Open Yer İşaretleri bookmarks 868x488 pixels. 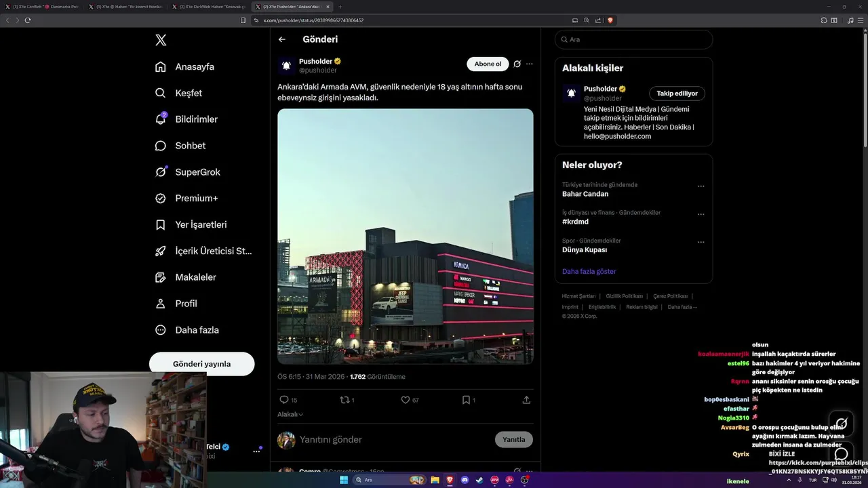coord(191,224)
